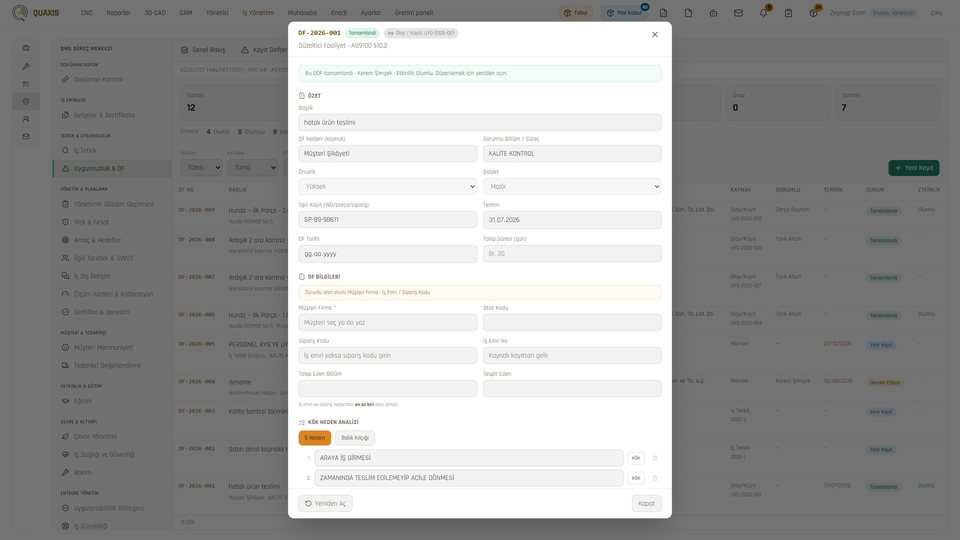
Task: Click the Başlık field 'hatalı ürün teslimi'
Action: 479,122
